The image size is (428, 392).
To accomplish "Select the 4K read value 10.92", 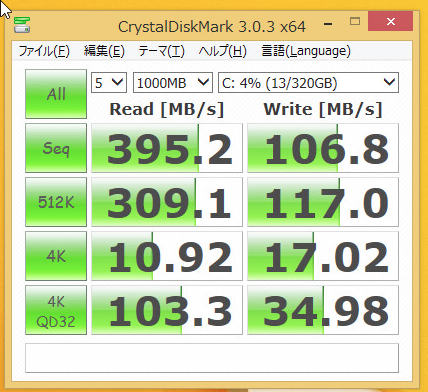I will (x=167, y=256).
